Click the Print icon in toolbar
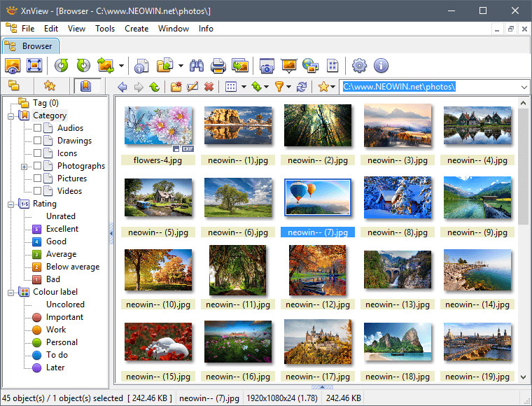 click(x=218, y=66)
